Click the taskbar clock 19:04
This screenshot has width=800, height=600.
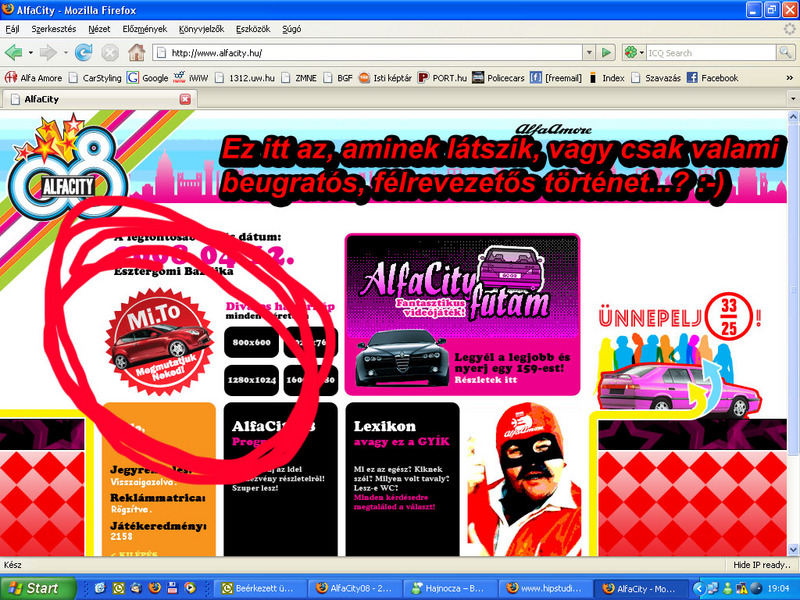(x=778, y=589)
